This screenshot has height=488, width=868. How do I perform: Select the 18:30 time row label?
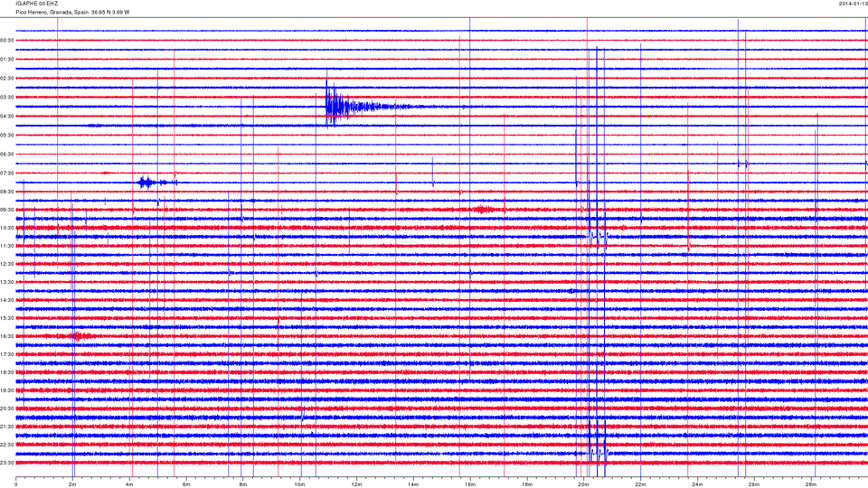[7, 372]
